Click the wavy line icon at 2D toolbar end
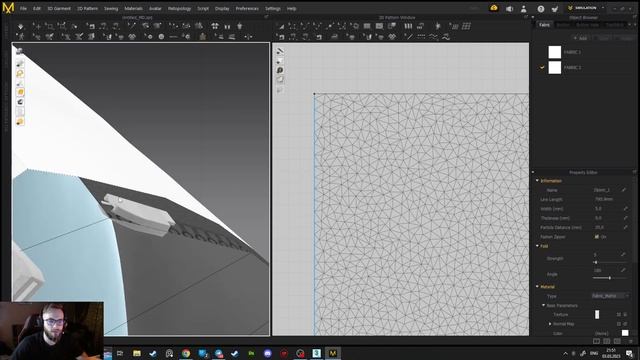Screen dimensions: 640x360 tap(446, 37)
